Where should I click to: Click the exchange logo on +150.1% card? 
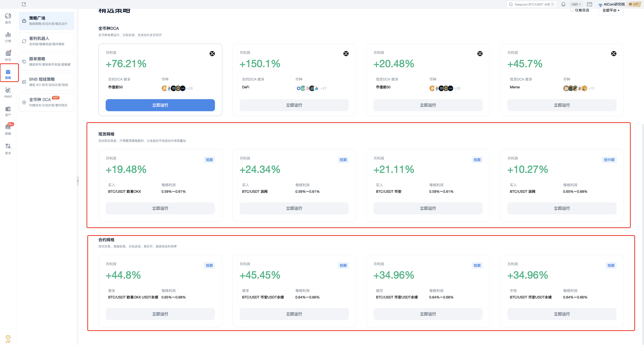point(346,53)
